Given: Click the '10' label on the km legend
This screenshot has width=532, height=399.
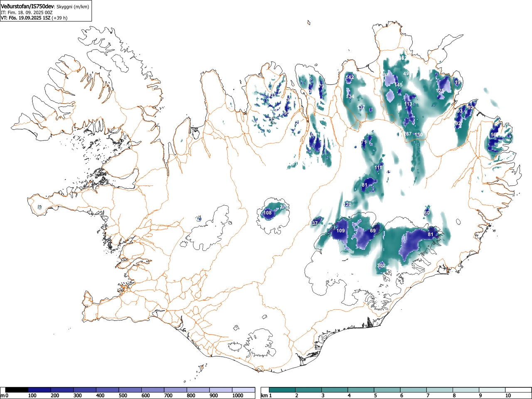Looking at the screenshot, I should [x=508, y=396].
